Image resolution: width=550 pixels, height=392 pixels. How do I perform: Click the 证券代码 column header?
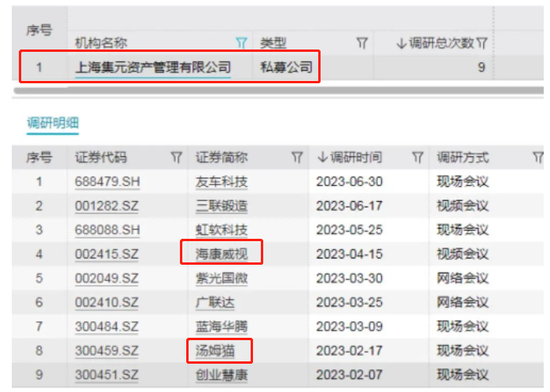coord(101,157)
